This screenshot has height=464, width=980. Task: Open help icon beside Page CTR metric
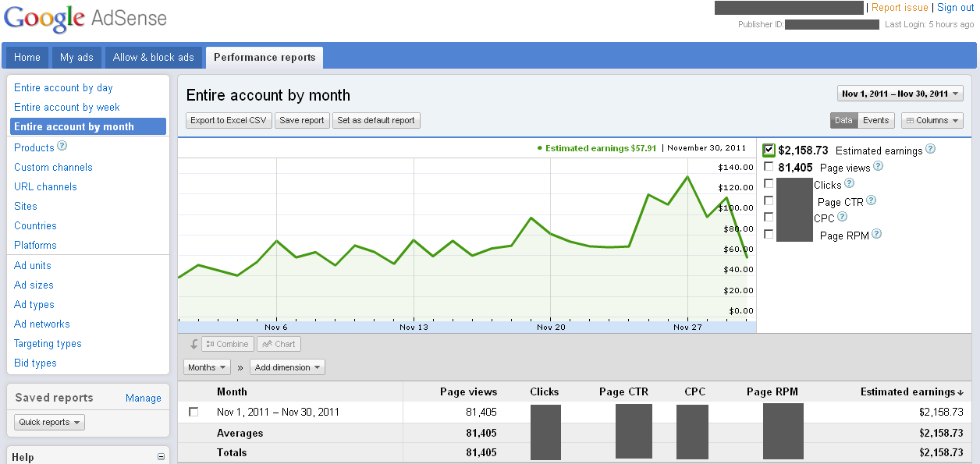[871, 200]
